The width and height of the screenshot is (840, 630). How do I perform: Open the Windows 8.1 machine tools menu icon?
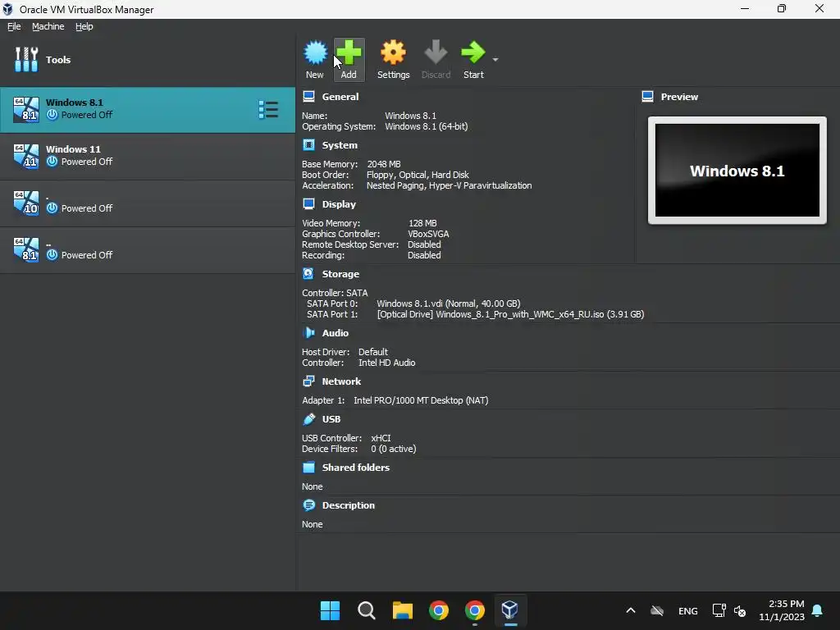(268, 109)
